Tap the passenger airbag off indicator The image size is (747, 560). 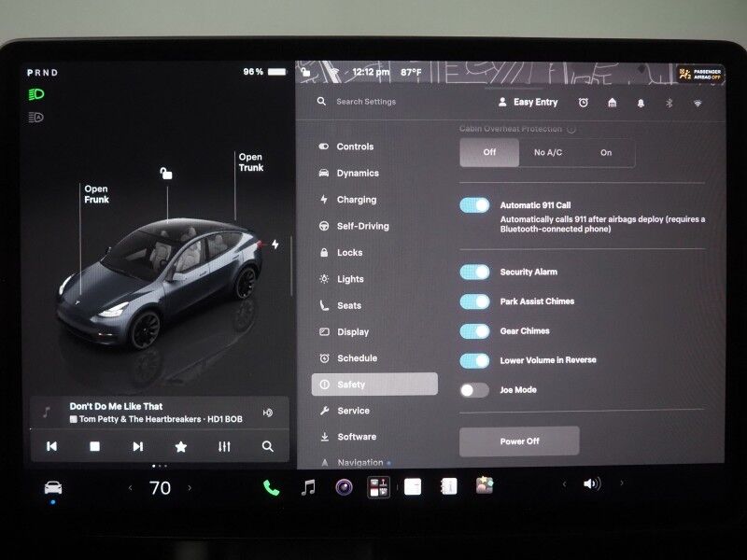click(699, 74)
